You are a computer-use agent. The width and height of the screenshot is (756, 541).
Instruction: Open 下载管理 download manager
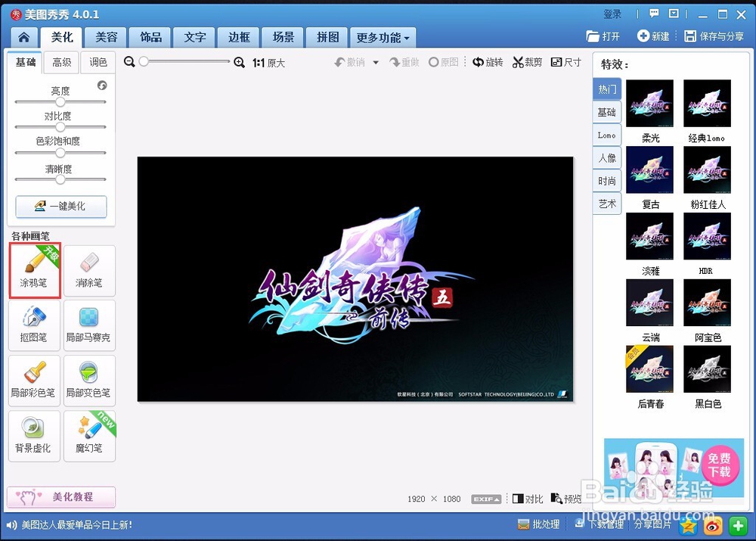(600, 524)
